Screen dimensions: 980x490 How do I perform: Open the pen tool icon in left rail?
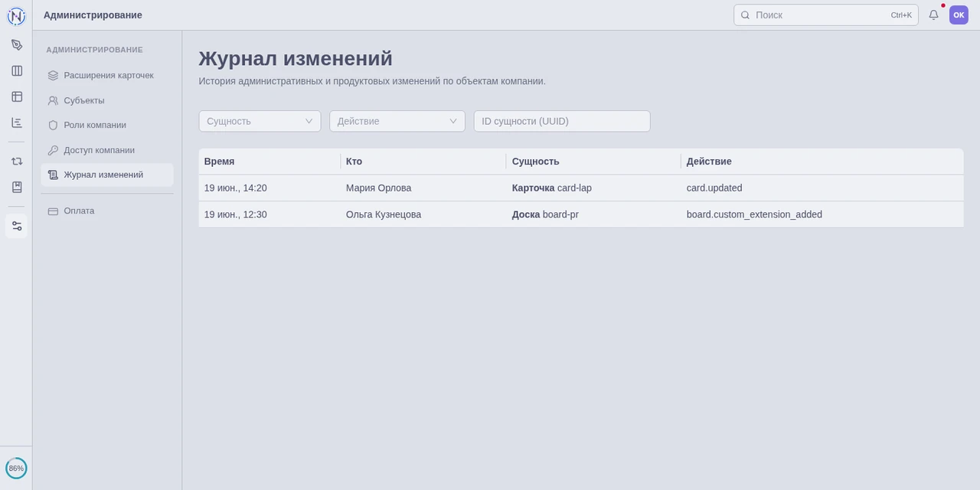pyautogui.click(x=16, y=44)
